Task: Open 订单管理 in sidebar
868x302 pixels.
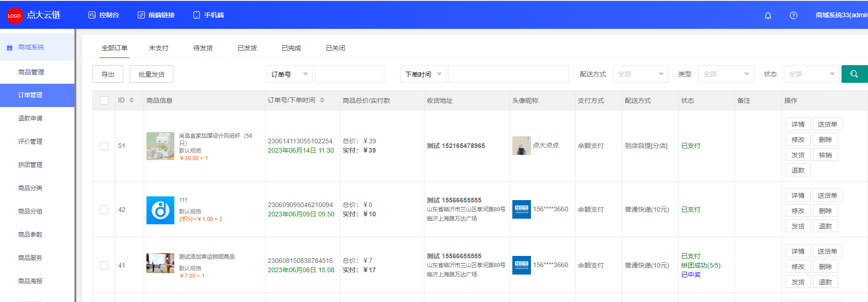Action: pyautogui.click(x=37, y=95)
